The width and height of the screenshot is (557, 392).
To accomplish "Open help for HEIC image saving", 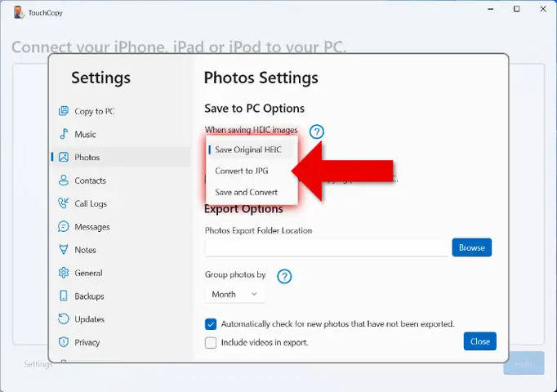I will (x=317, y=131).
